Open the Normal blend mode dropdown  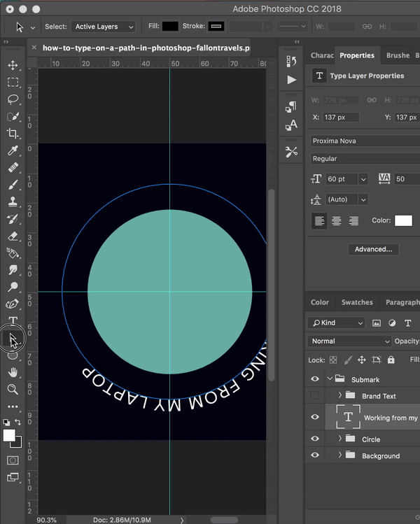(349, 341)
